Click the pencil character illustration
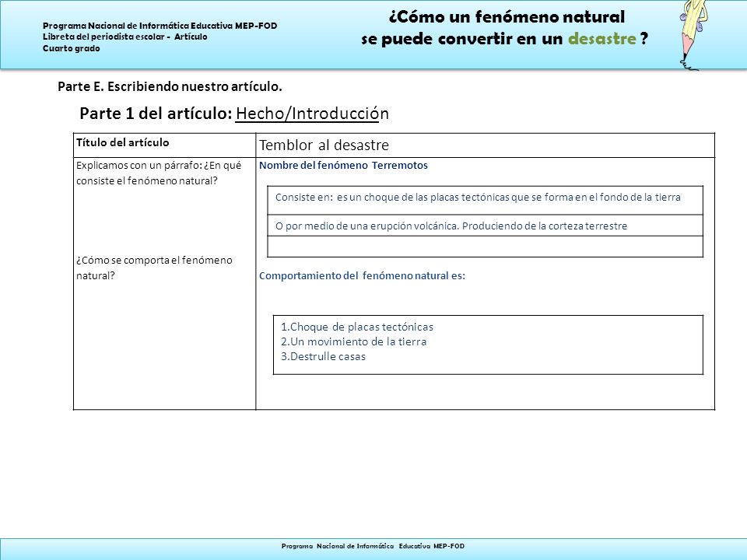Screen dimensions: 747x560 [695, 35]
